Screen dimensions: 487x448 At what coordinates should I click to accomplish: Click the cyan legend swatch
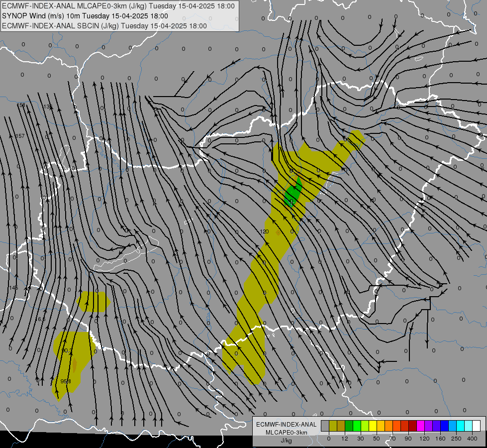(x=460, y=426)
